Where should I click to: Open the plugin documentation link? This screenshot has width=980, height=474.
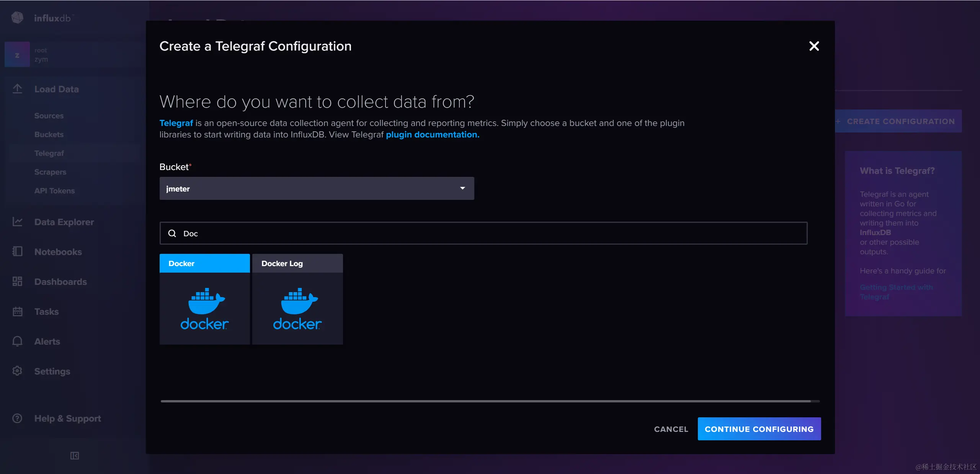(432, 135)
